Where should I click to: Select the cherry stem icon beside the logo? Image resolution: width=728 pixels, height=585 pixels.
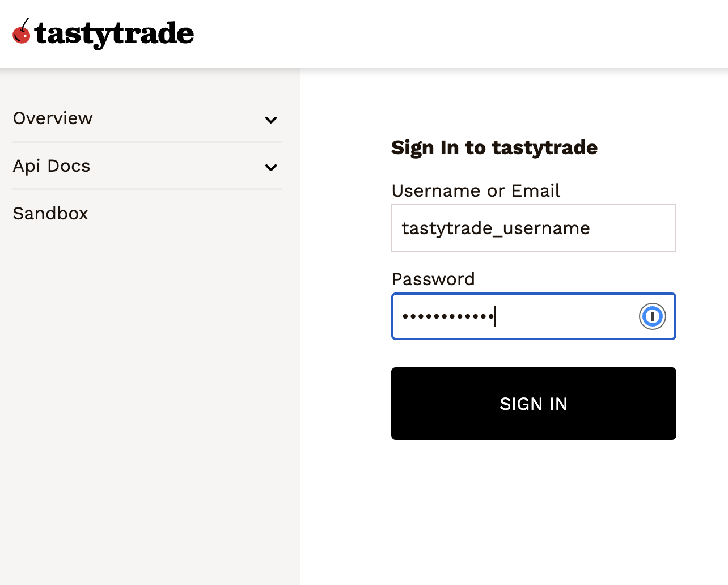pos(26,22)
